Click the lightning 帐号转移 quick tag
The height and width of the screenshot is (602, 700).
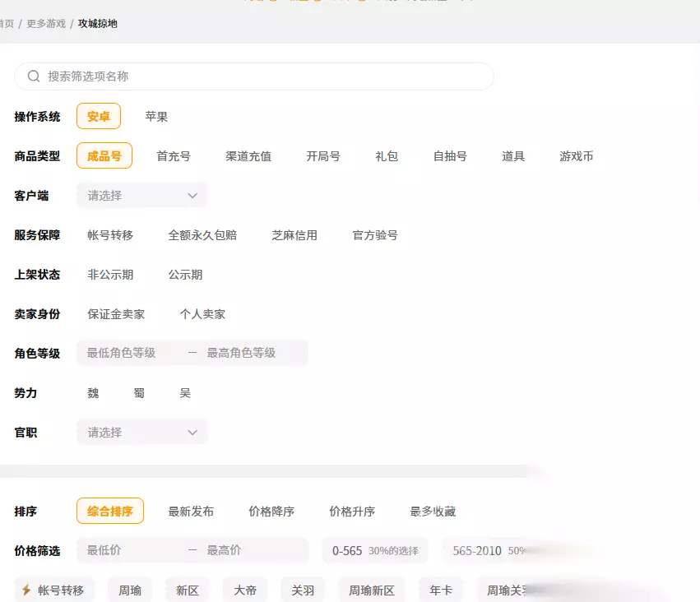pos(54,590)
